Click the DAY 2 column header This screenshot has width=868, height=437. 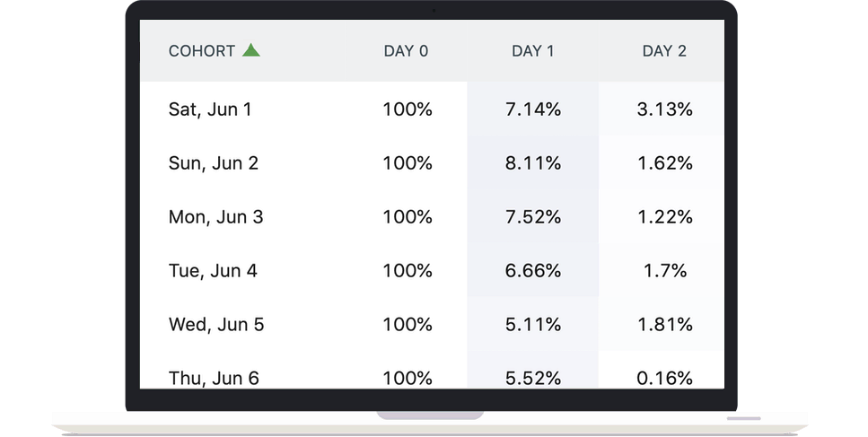pos(664,51)
